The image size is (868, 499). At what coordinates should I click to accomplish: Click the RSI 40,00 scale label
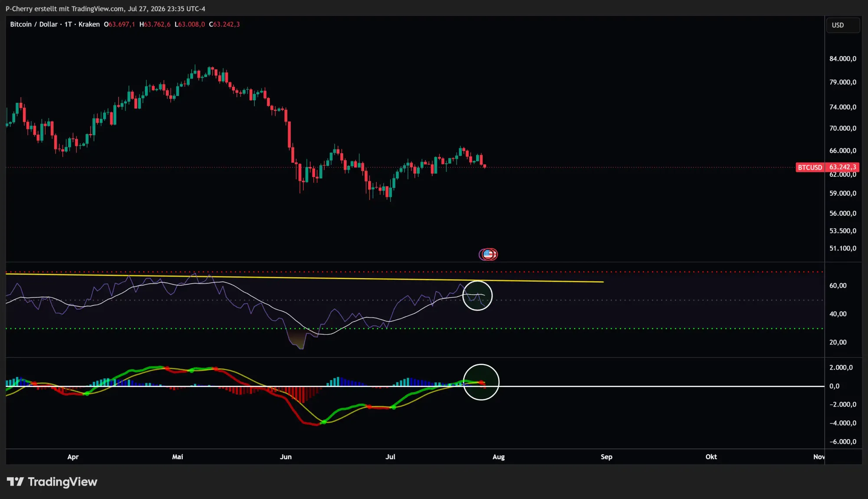pyautogui.click(x=838, y=314)
